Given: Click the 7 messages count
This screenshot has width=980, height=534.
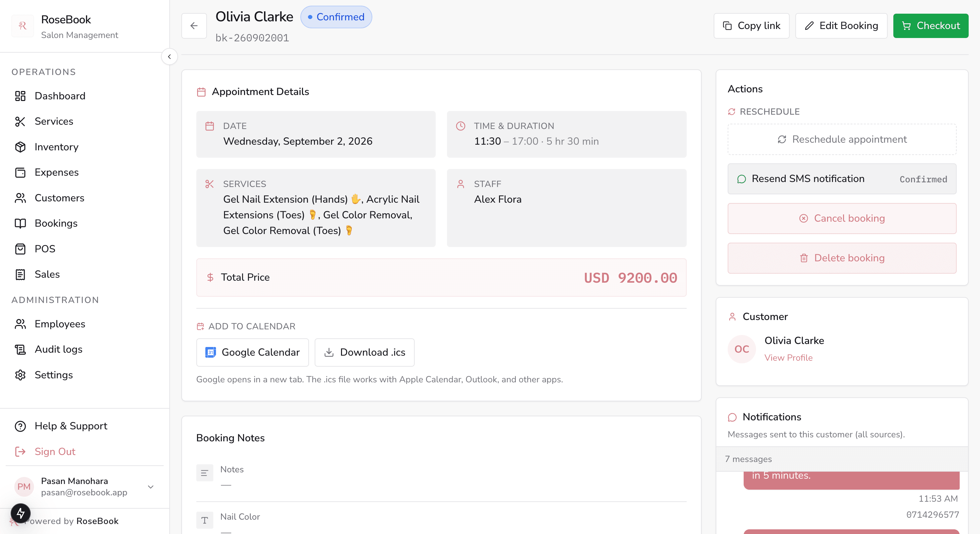Looking at the screenshot, I should coord(748,459).
